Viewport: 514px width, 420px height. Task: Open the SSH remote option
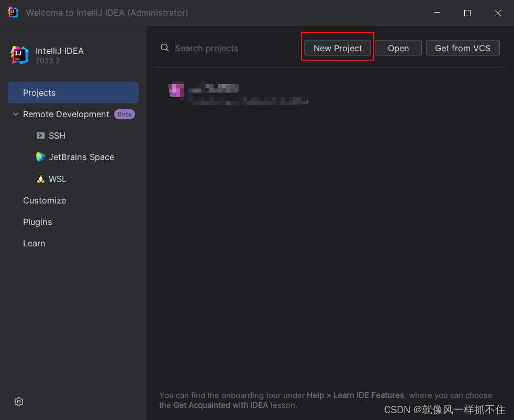click(x=57, y=135)
